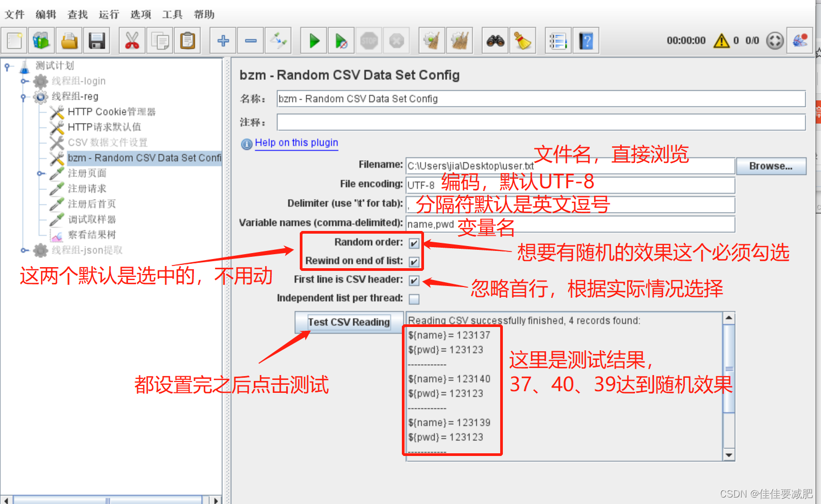Open the 帮助 menu
The width and height of the screenshot is (821, 504).
[x=204, y=15]
